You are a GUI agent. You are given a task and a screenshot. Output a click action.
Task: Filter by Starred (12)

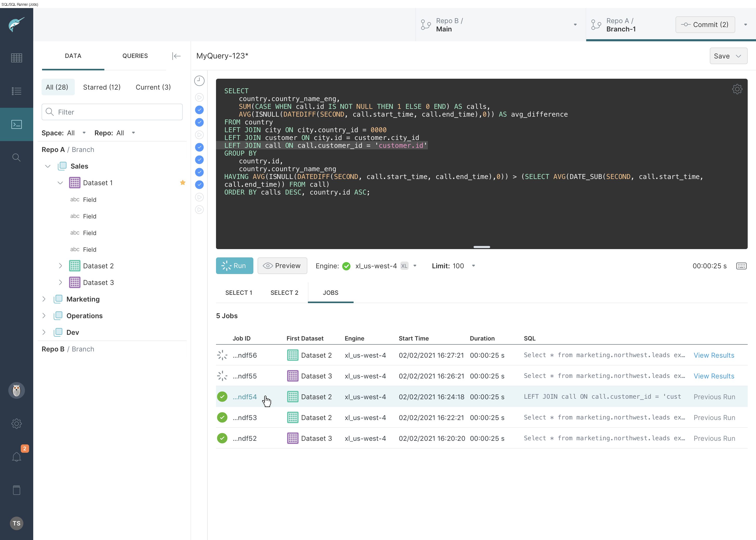(102, 87)
